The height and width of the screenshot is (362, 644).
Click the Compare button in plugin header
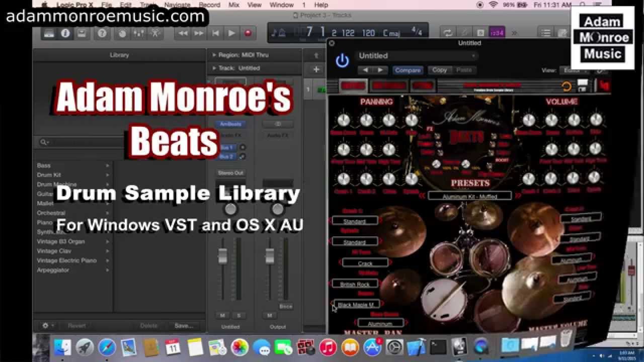tap(408, 70)
